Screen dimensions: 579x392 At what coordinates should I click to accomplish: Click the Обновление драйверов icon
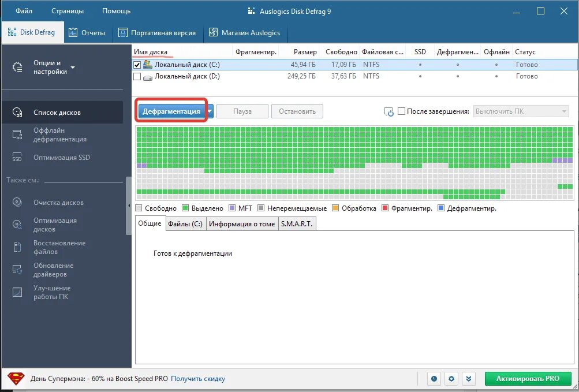(17, 270)
